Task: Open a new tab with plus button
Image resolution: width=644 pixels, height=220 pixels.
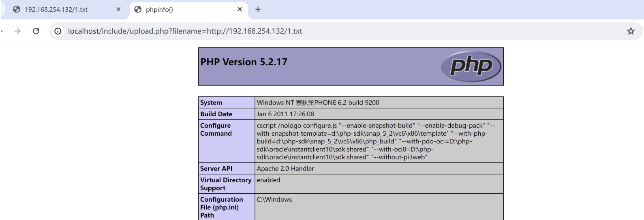Action: 258,9
